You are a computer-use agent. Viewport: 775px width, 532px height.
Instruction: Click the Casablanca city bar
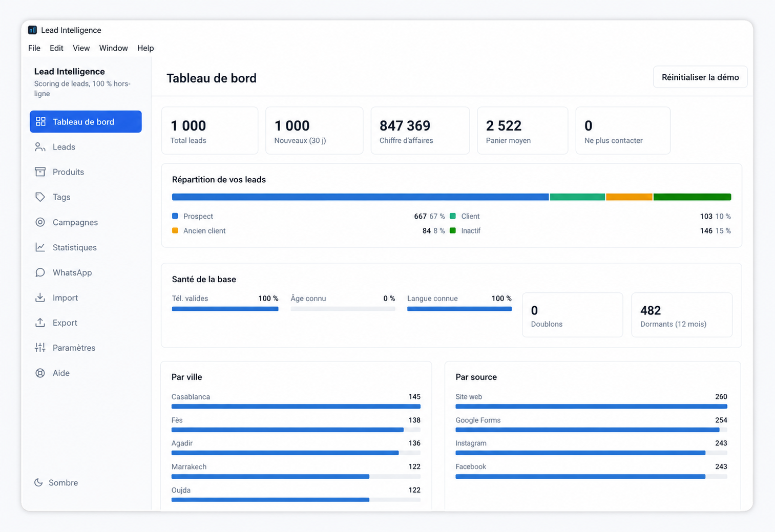coord(296,407)
